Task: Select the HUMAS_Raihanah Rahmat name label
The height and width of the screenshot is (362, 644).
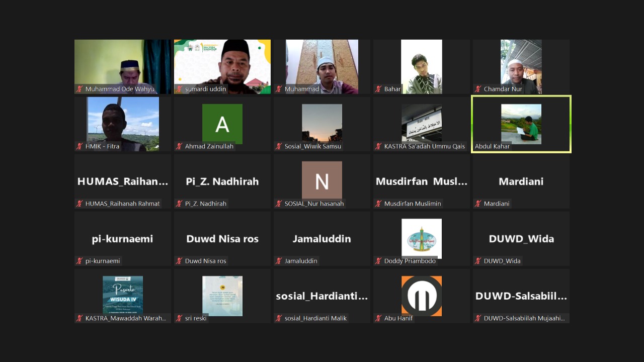Action: [122, 204]
